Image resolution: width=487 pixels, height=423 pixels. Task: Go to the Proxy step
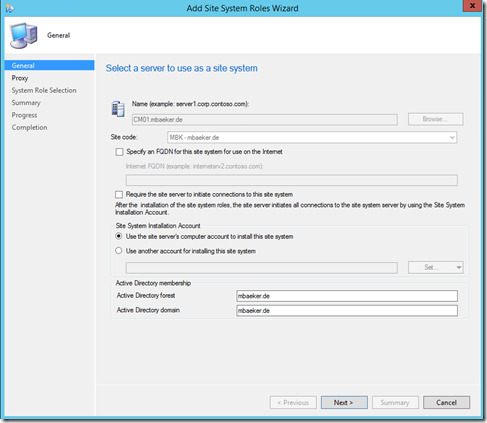click(20, 78)
